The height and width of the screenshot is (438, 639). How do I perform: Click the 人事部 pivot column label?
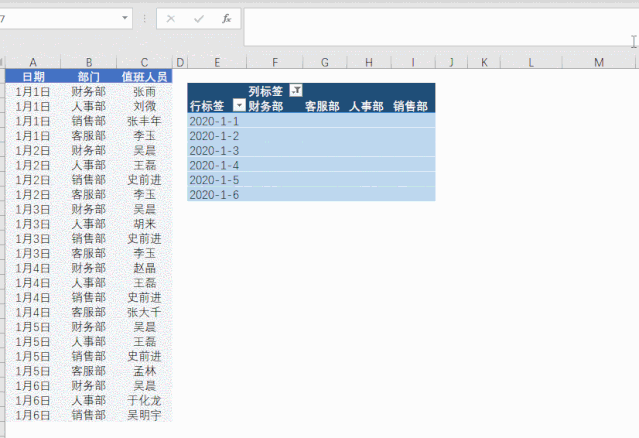[366, 105]
